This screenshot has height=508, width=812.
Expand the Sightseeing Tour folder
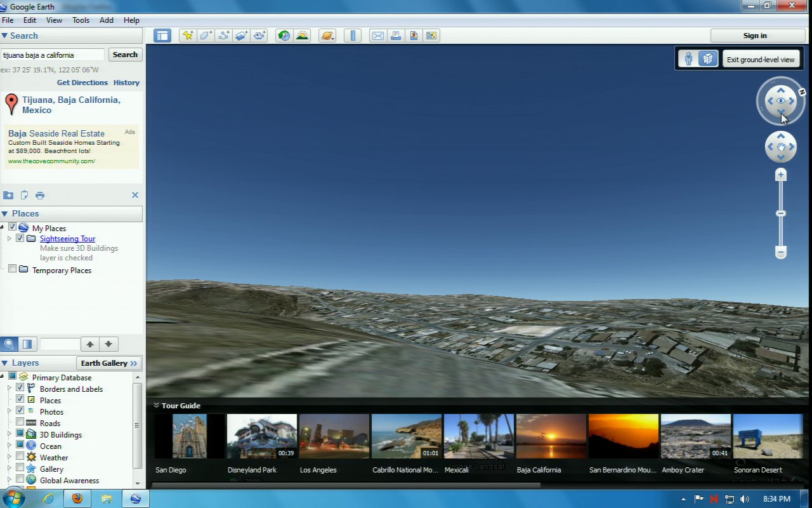click(10, 239)
